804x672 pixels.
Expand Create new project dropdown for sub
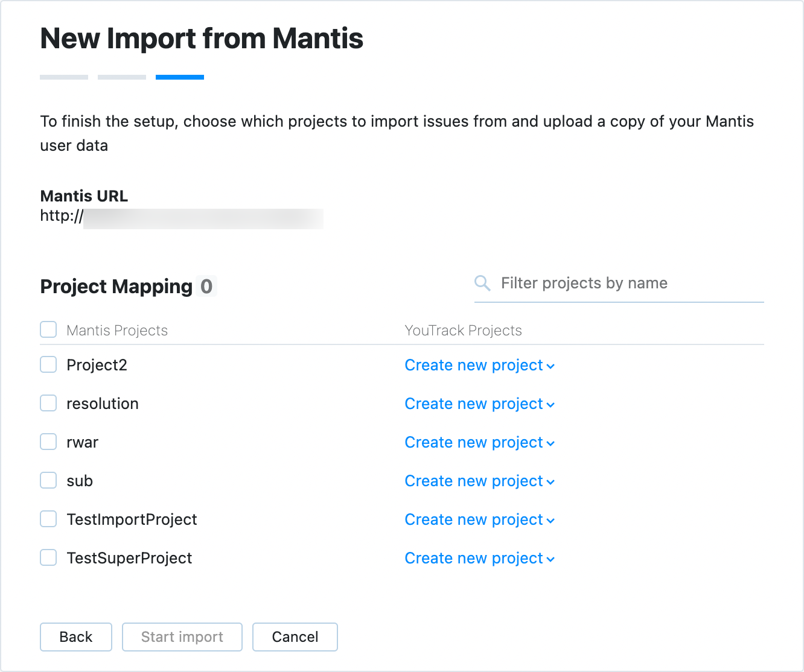click(x=479, y=481)
